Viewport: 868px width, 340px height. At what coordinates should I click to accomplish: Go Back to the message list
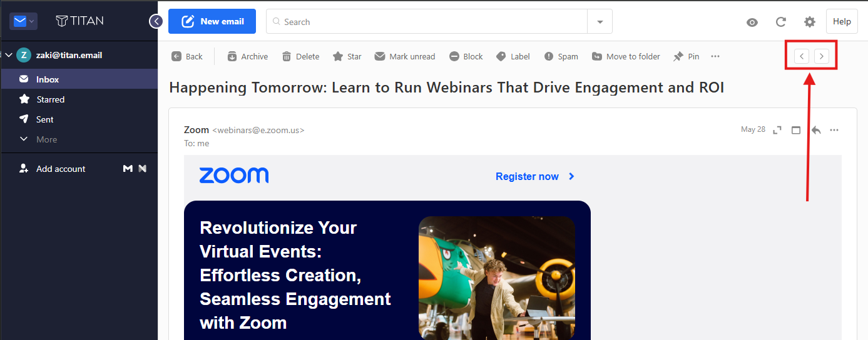[x=187, y=56]
